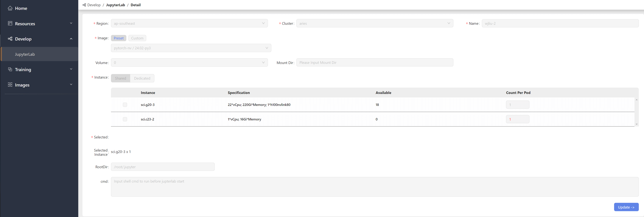The width and height of the screenshot is (644, 217).
Task: Click the Instance column header
Action: [x=148, y=93]
